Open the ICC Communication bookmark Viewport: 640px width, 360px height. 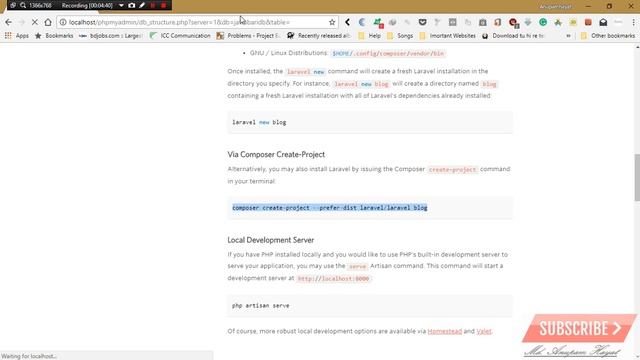[x=180, y=36]
